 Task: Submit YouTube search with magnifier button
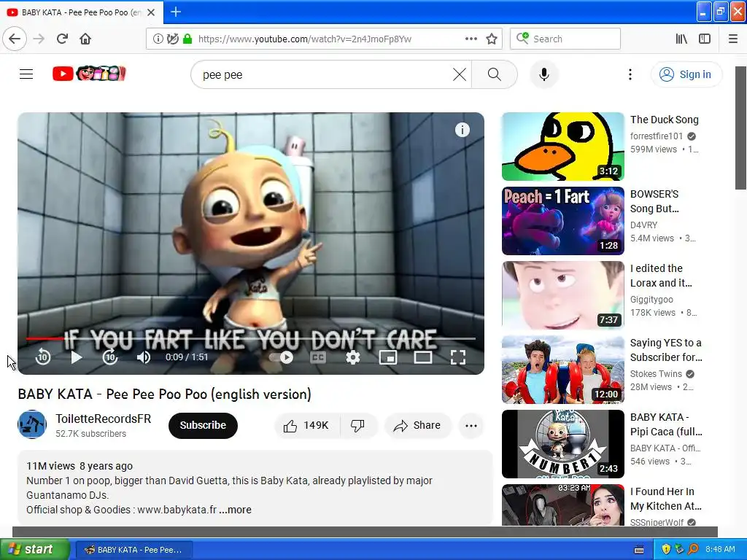pos(495,74)
